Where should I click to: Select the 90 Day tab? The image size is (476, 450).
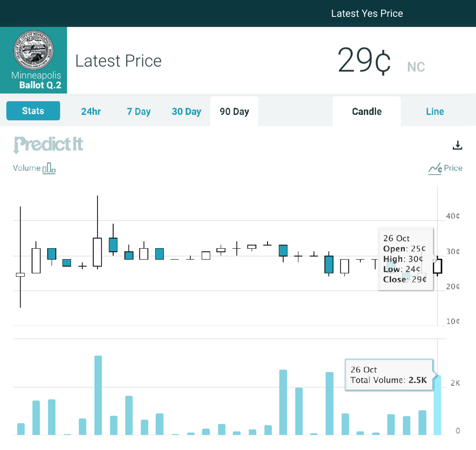tap(234, 111)
